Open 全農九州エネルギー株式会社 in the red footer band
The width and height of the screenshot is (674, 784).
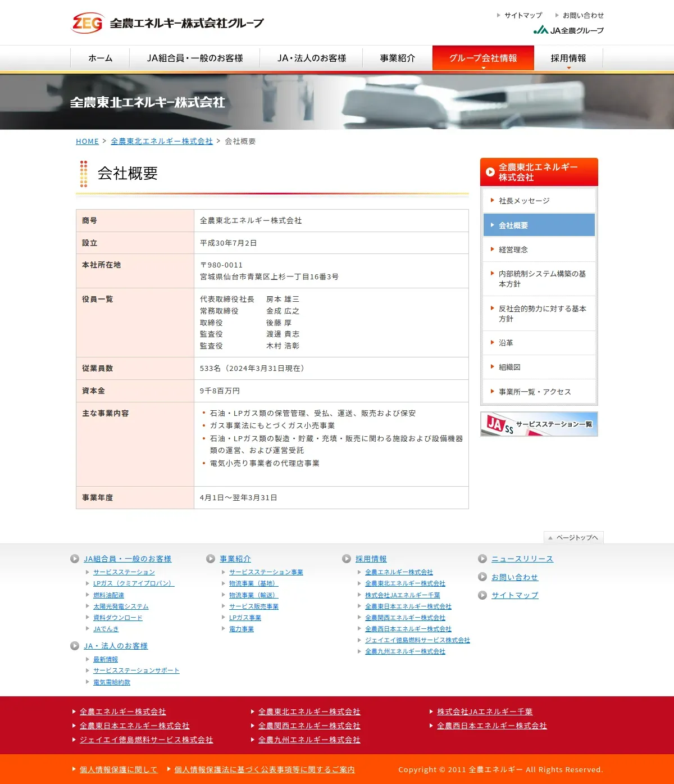[x=309, y=740]
